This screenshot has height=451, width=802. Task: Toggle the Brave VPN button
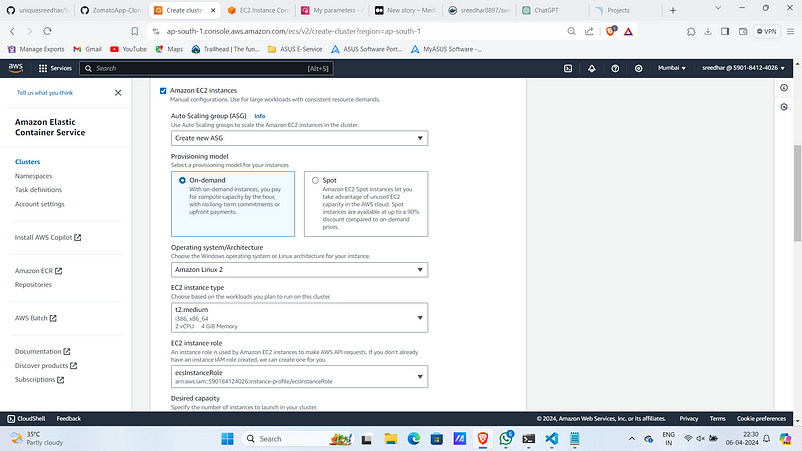pos(767,31)
